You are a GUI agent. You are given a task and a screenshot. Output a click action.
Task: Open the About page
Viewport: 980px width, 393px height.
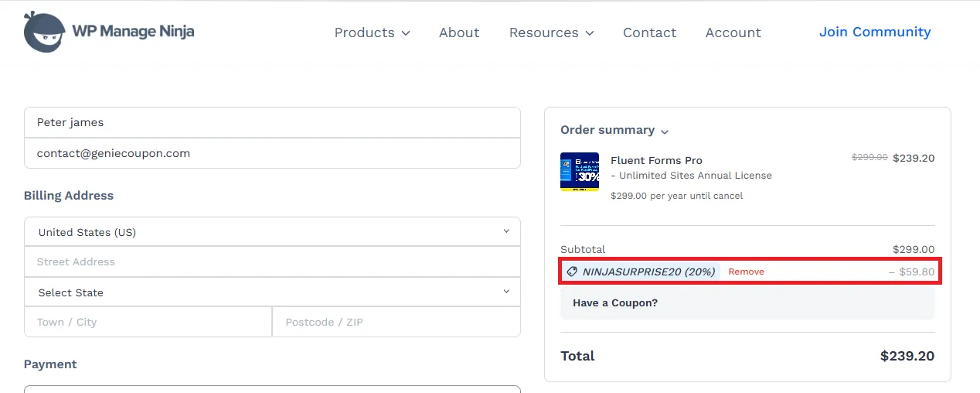pos(459,32)
